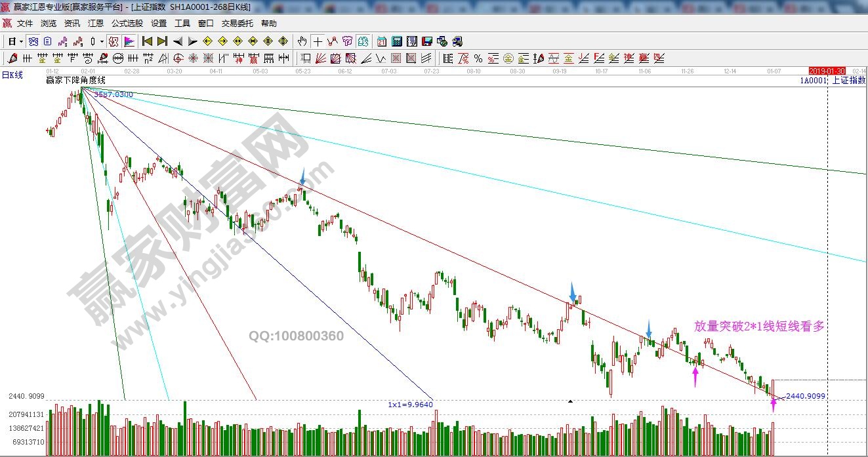Image resolution: width=868 pixels, height=457 pixels.
Task: Toggle the 权 adjusted-price button
Action: pos(114,41)
